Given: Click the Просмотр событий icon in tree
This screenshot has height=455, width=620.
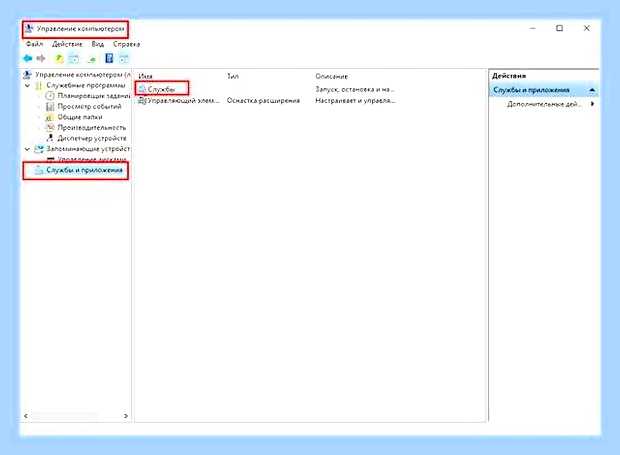Looking at the screenshot, I should click(x=50, y=106).
